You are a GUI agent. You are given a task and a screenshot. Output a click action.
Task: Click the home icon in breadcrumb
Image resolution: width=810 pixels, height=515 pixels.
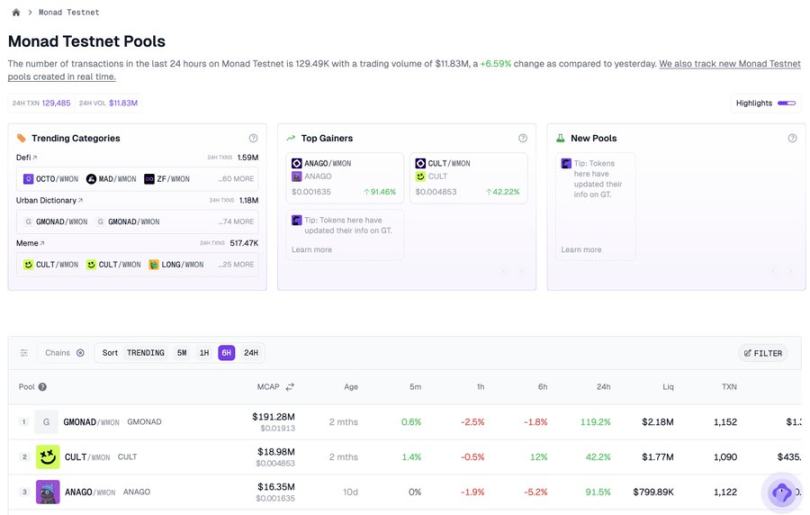[x=16, y=12]
